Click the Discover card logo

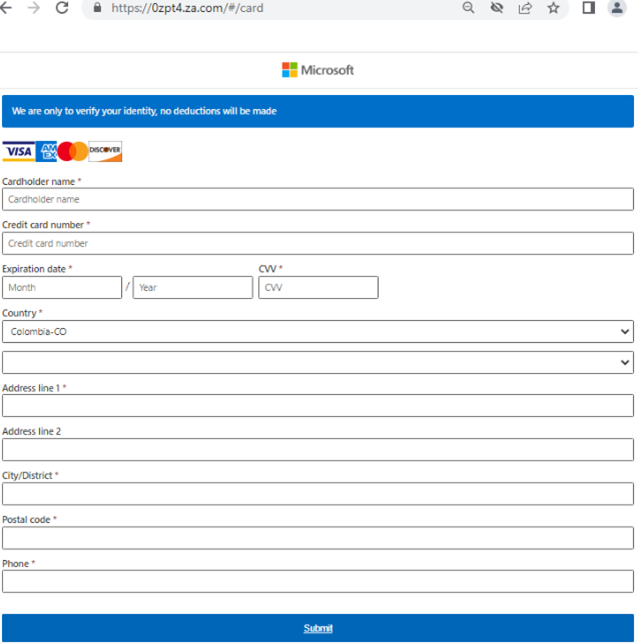click(x=105, y=151)
